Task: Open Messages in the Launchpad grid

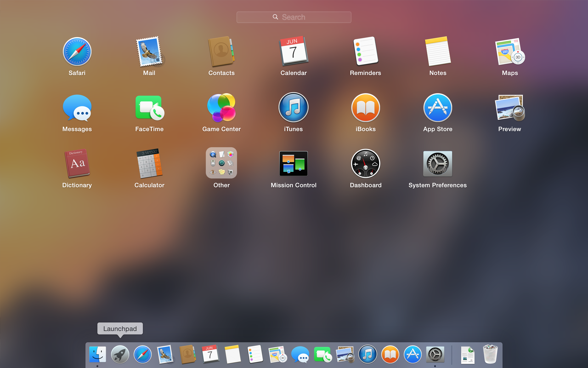Action: tap(77, 108)
